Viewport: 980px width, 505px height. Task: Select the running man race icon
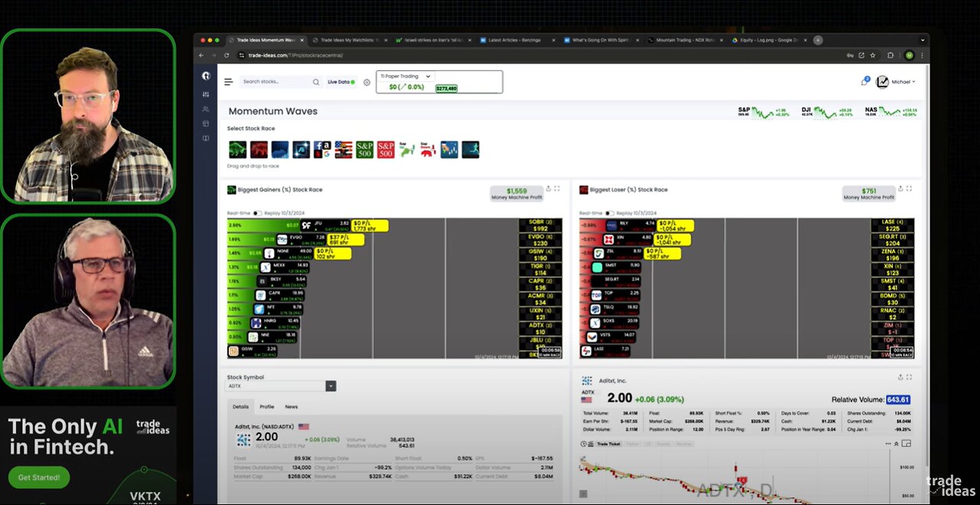[x=470, y=149]
